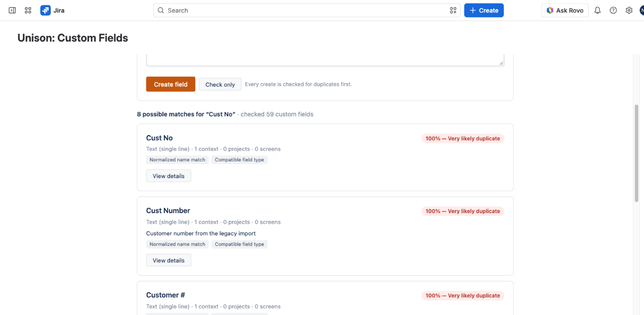Click the Ask Rovo button

click(x=565, y=10)
